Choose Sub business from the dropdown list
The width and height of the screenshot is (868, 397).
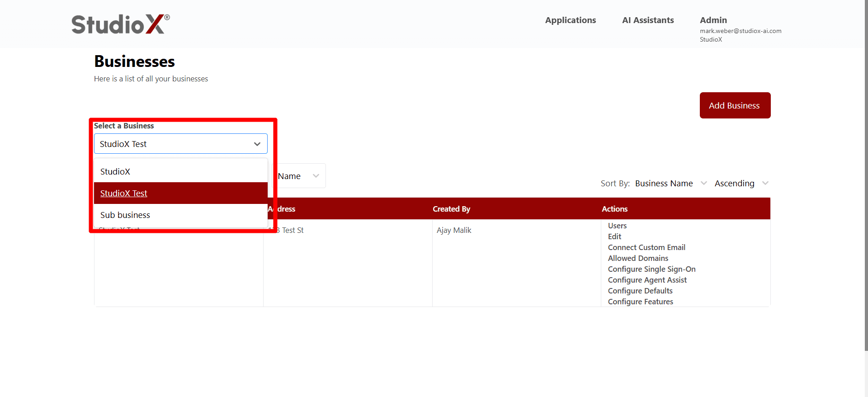click(181, 215)
